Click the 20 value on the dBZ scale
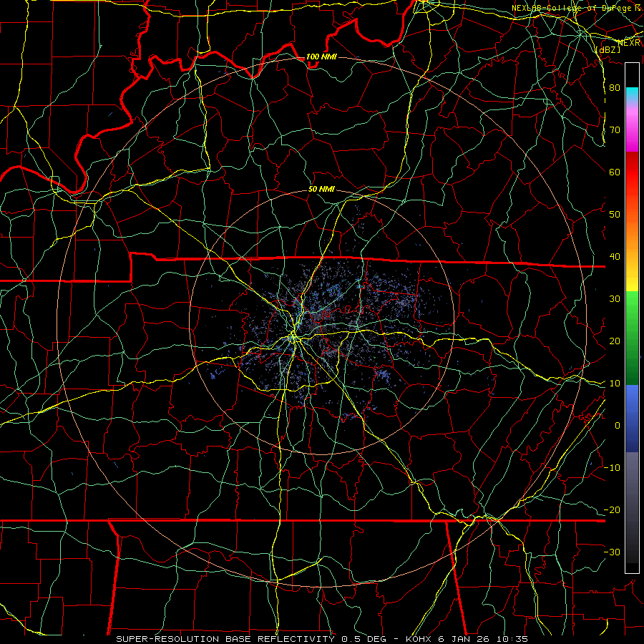Viewport: 644px width, 644px height. [x=615, y=341]
